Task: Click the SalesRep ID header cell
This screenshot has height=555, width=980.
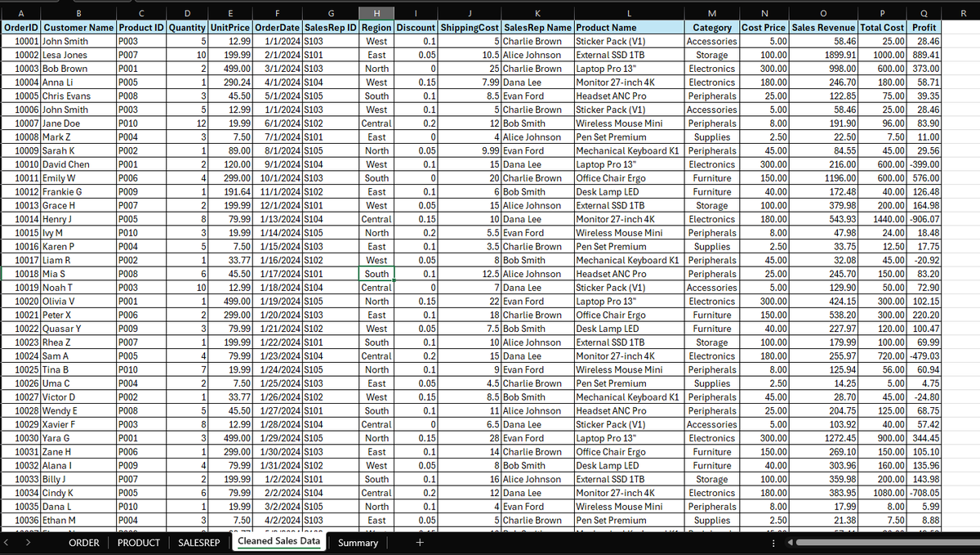Action: pyautogui.click(x=331, y=27)
